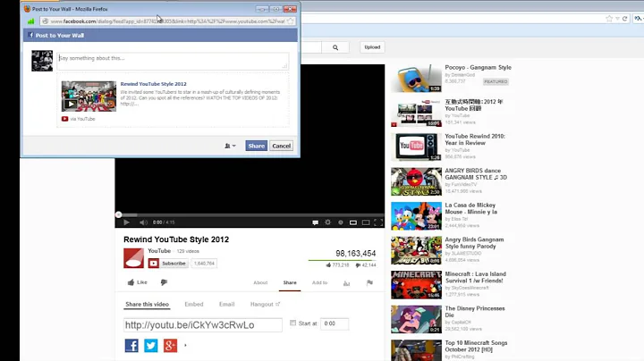
Task: Click the Facebook dialog address bar
Action: tap(167, 21)
